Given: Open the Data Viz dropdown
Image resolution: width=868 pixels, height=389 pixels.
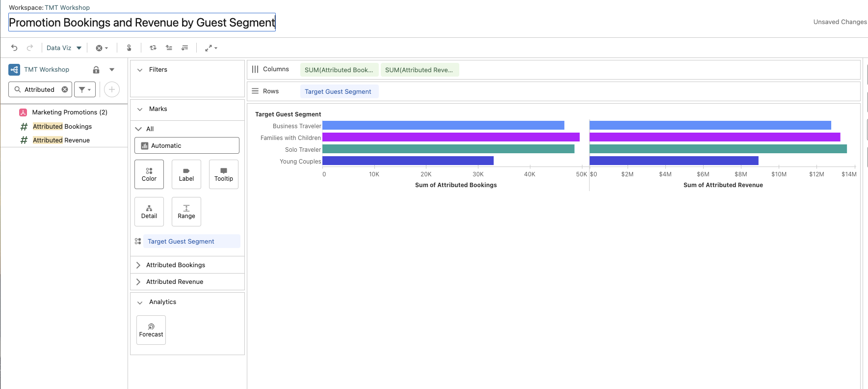Looking at the screenshot, I should click(64, 48).
